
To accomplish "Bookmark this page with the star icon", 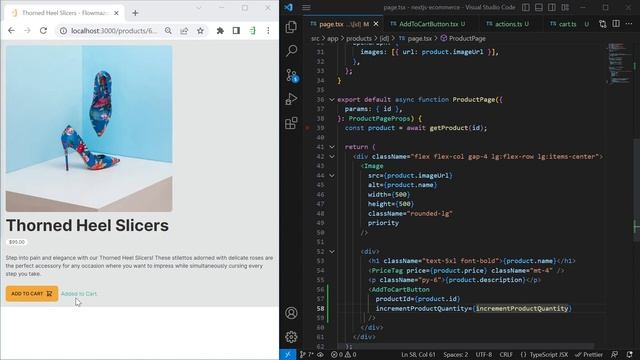I will [x=200, y=31].
